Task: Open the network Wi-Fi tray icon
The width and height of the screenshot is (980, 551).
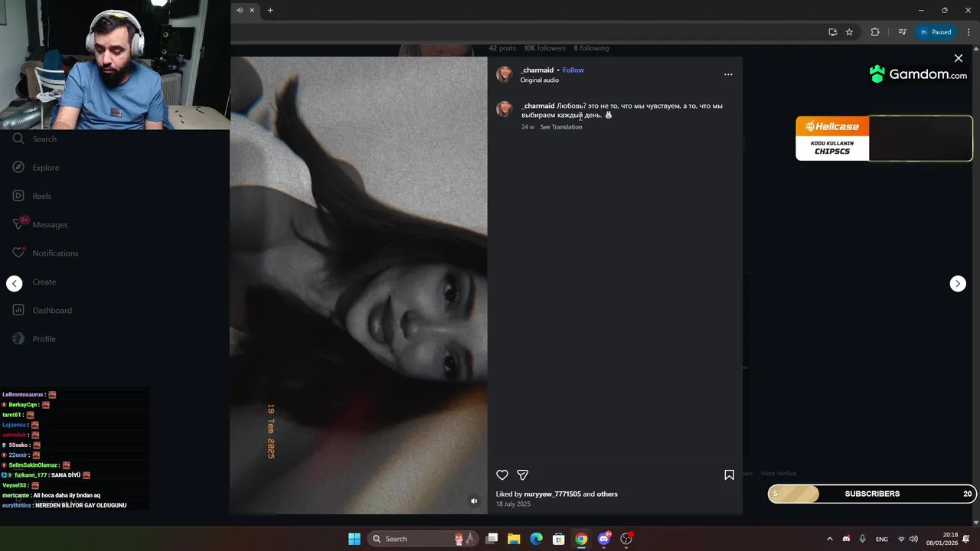Action: [901, 539]
